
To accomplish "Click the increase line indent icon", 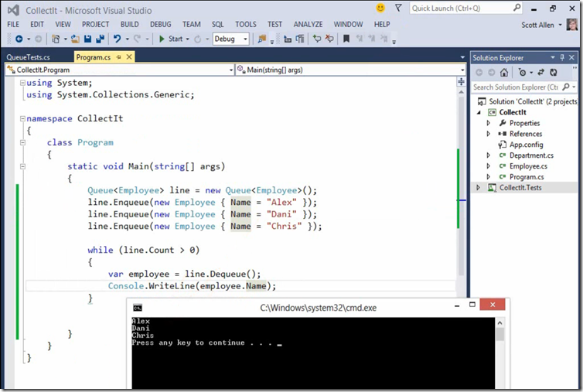I will (x=300, y=39).
